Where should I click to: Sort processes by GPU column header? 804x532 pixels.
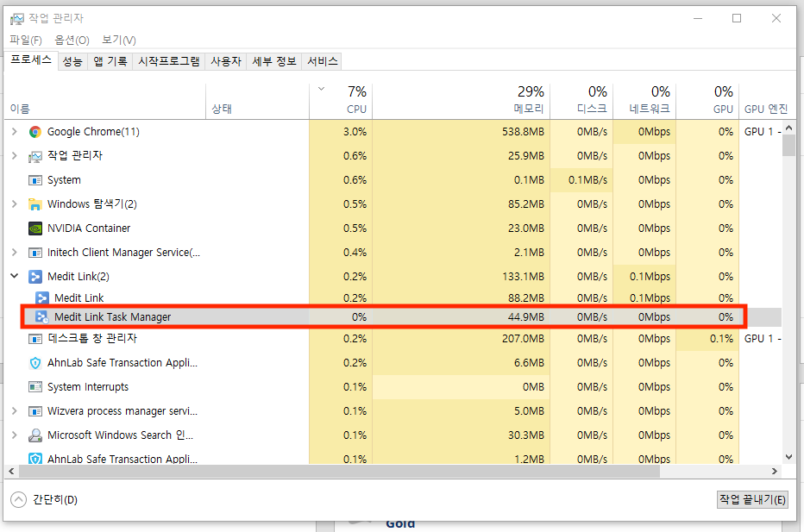point(707,102)
